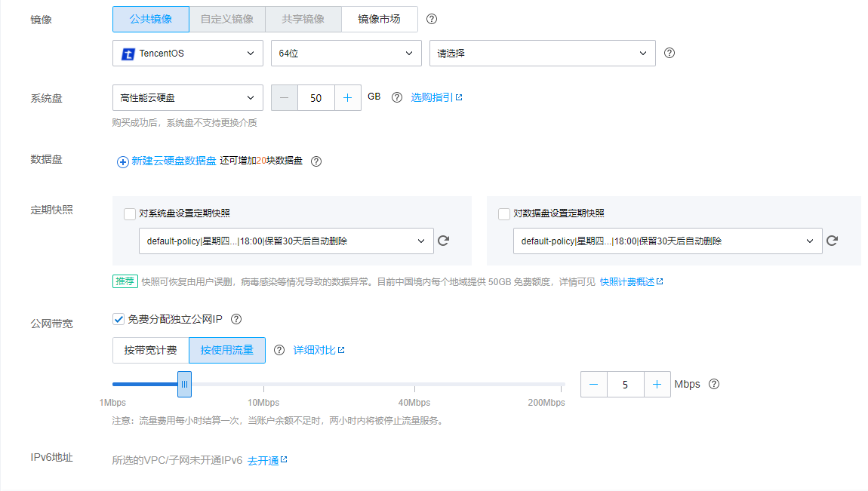This screenshot has width=868, height=491.
Task: Click the help icon next to 镜像市场 tab
Action: tap(431, 19)
